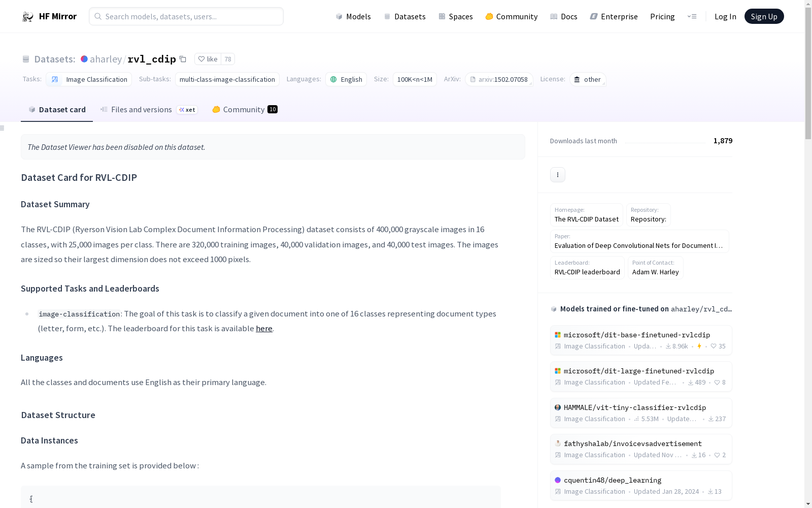Switch to the Dataset card tab
Image resolution: width=812 pixels, height=508 pixels.
[x=57, y=110]
